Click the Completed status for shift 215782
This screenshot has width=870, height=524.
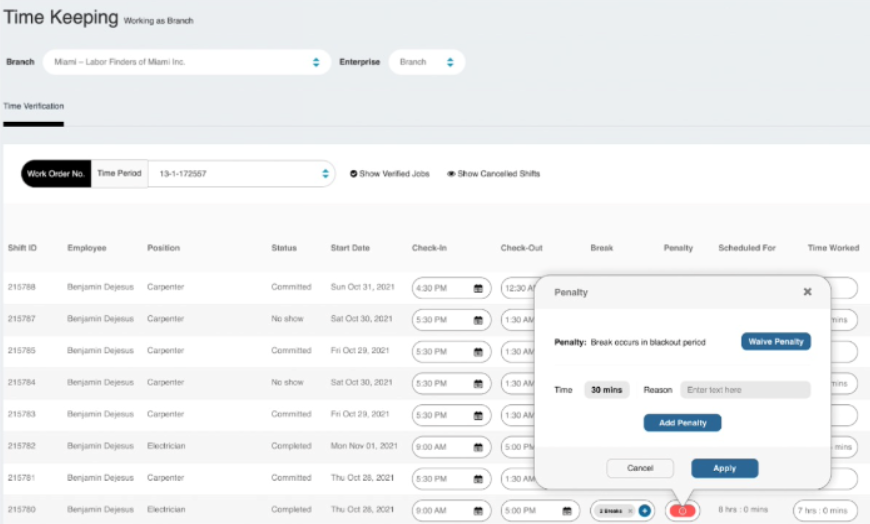[291, 446]
